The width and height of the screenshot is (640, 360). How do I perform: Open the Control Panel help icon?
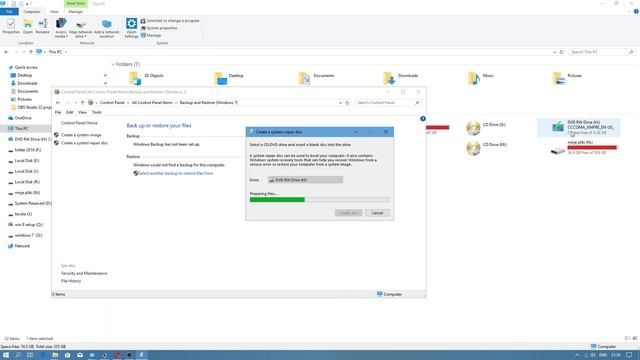[423, 118]
